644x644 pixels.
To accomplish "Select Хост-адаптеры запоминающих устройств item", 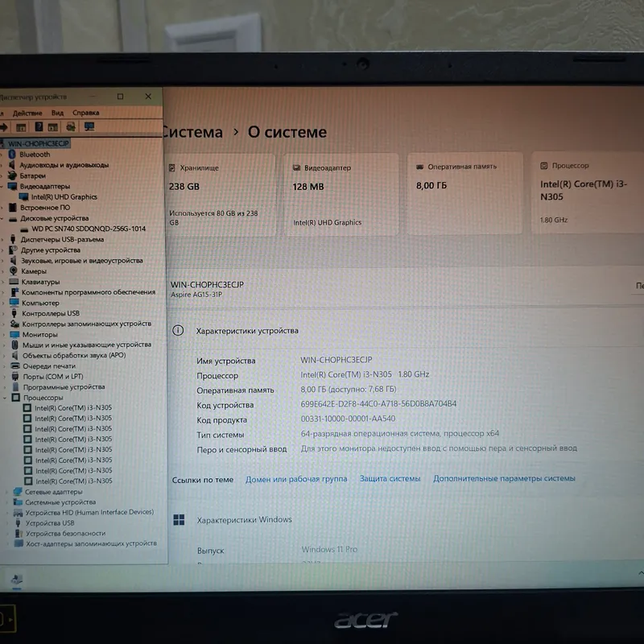I will pos(91,543).
